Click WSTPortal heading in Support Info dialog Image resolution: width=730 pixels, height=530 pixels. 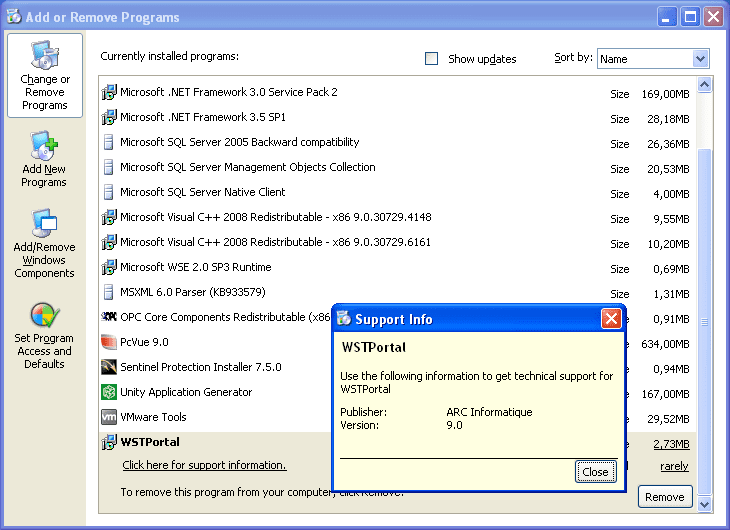click(374, 347)
